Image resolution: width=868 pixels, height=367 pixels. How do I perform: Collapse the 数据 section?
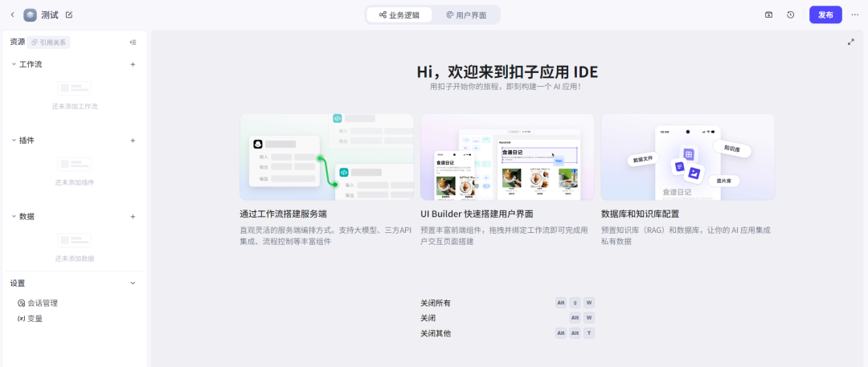coord(14,217)
